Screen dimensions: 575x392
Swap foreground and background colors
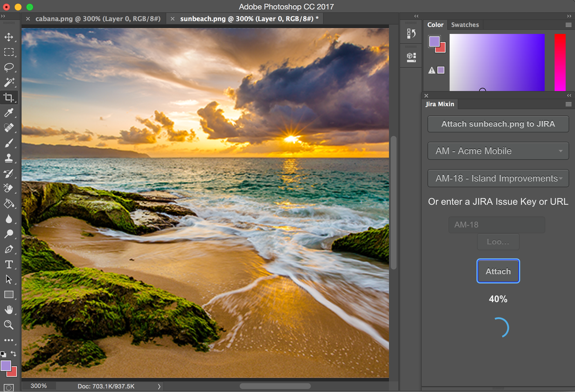click(x=14, y=354)
